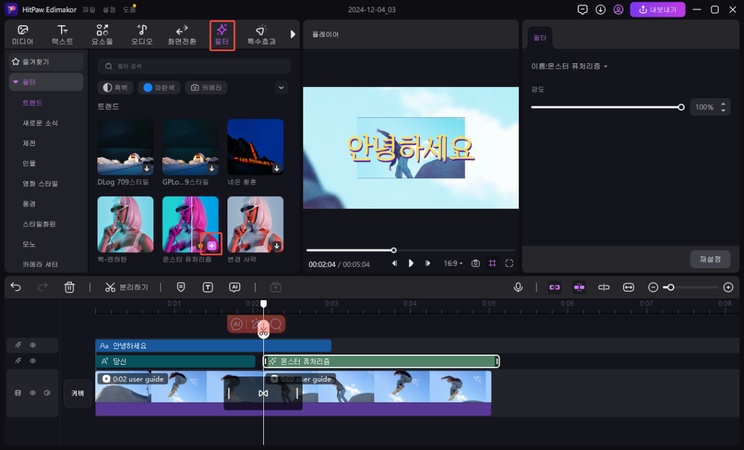
Task: Toggle visibility of 당신 track
Action: [33, 361]
